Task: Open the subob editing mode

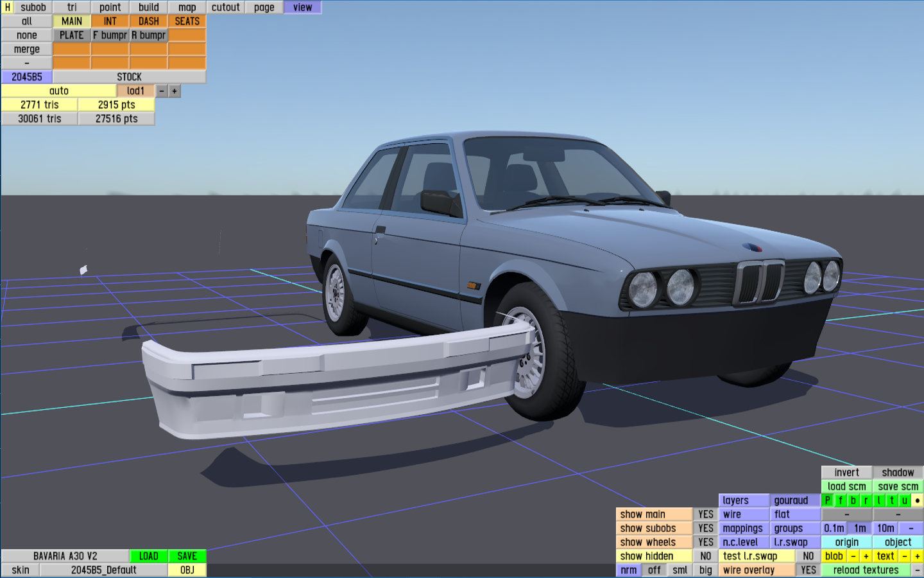Action: 33,7
